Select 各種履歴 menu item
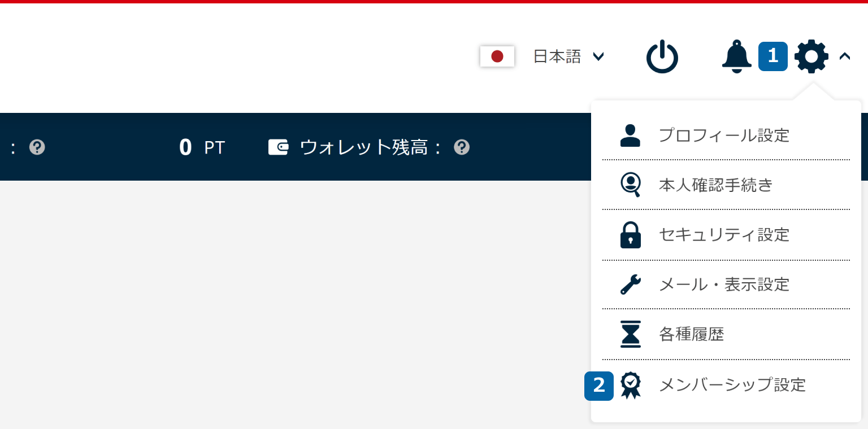868x429 pixels. (726, 334)
